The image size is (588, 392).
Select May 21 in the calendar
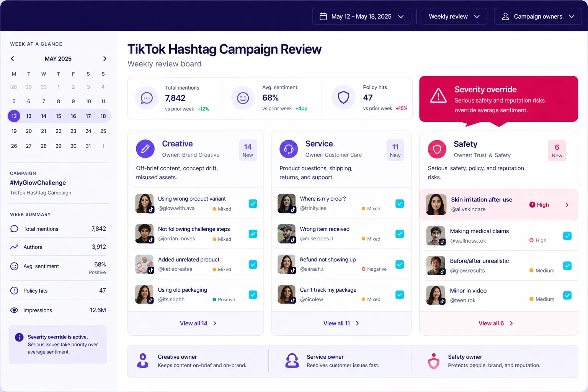(x=44, y=131)
